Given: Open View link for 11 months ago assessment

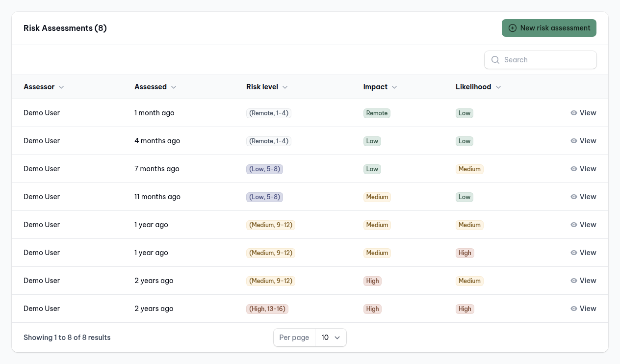Looking at the screenshot, I should coord(588,197).
